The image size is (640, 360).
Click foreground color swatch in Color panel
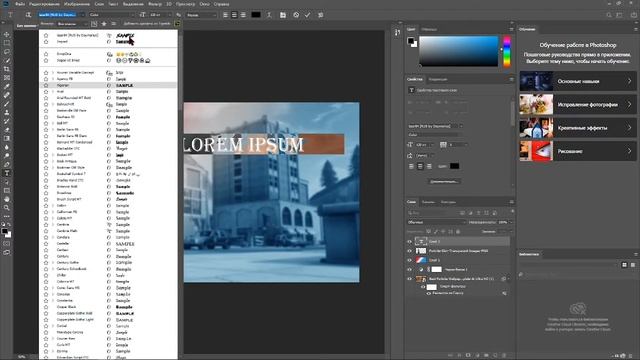tap(410, 40)
